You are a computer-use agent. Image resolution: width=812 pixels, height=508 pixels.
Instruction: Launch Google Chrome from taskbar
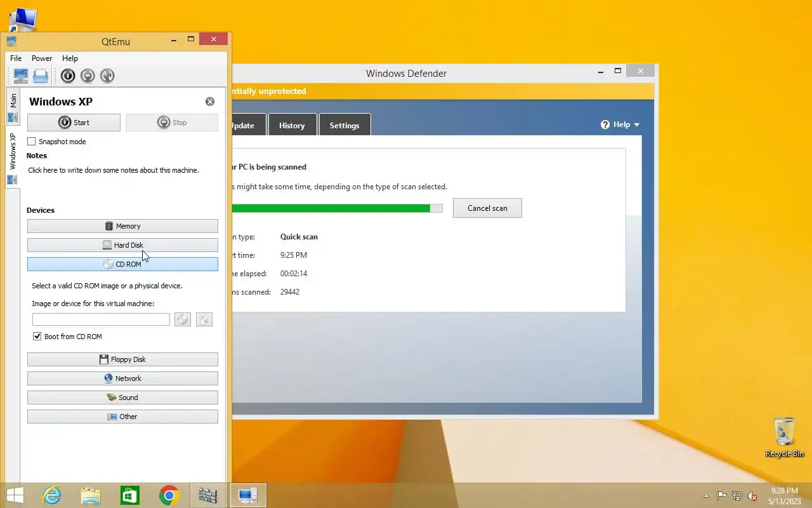169,495
